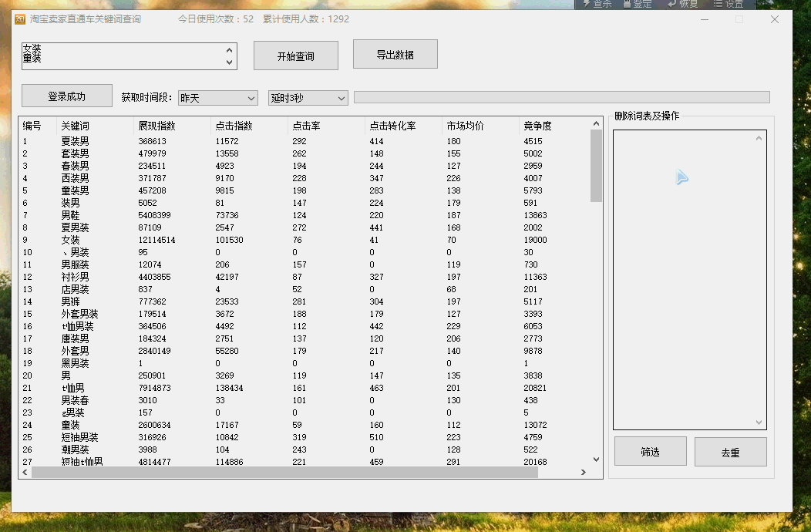The height and width of the screenshot is (532, 811).
Task: Sort by 展现指数 column header
Action: pos(157,126)
